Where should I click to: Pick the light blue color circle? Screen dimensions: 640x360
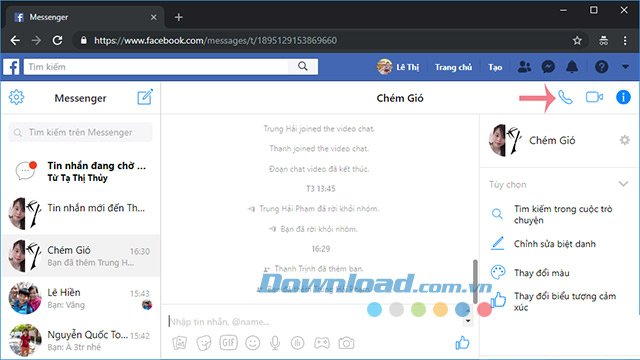[x=374, y=309]
